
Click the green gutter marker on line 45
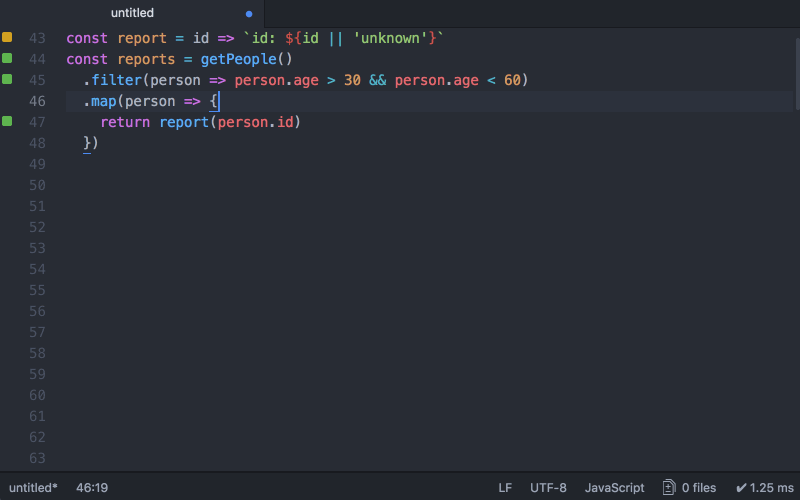click(7, 79)
